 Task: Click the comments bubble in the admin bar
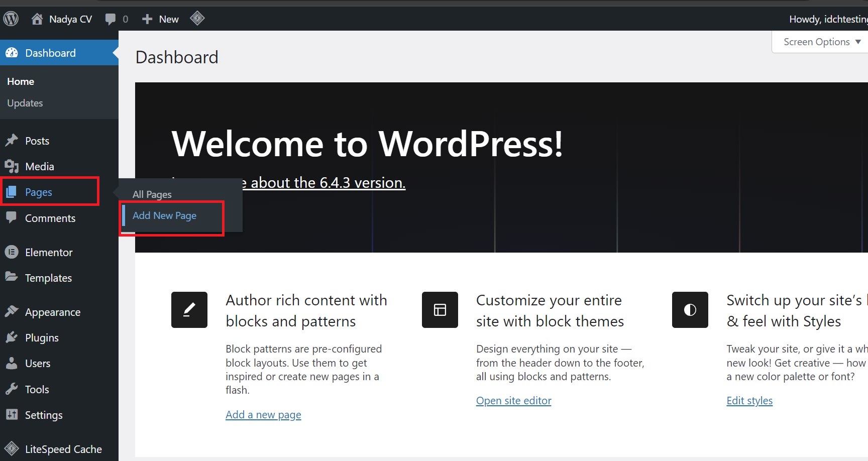coord(111,19)
